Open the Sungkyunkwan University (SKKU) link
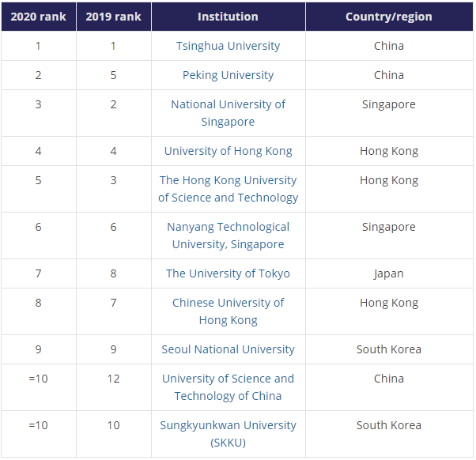Image resolution: width=476 pixels, height=460 pixels. click(x=228, y=434)
